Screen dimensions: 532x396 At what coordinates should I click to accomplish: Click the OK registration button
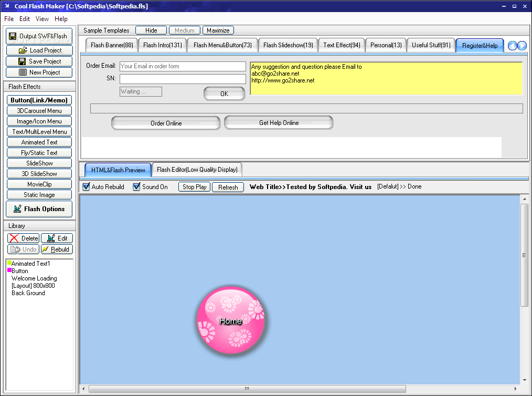(x=224, y=93)
